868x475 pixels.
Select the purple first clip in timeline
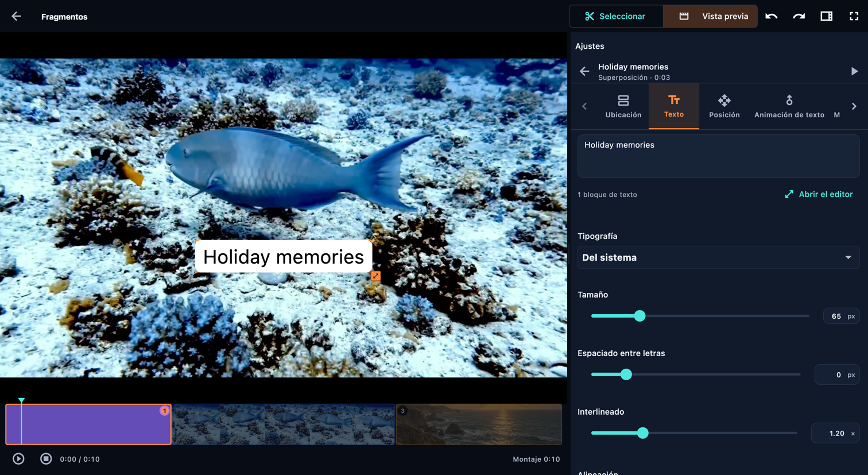tap(88, 424)
